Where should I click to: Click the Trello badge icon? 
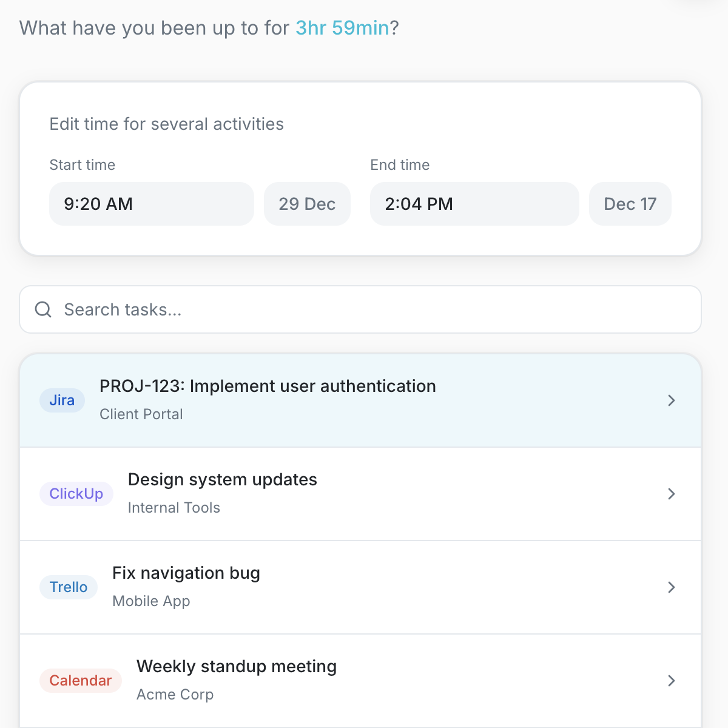point(69,587)
